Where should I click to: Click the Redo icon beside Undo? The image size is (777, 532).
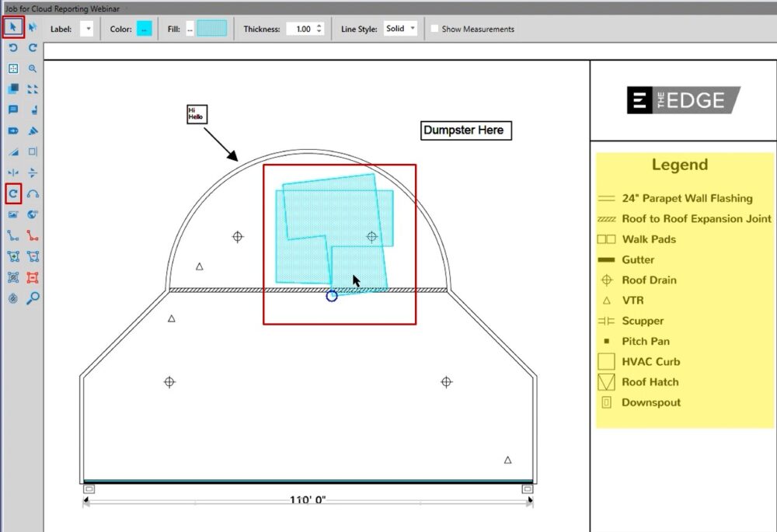point(33,48)
